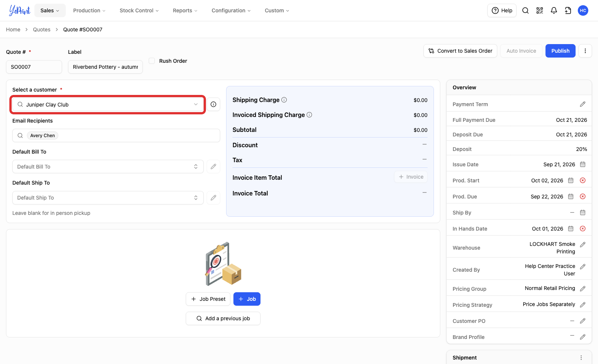Edit the Pricing Strategy pencil icon
598x364 pixels.
[x=583, y=305]
